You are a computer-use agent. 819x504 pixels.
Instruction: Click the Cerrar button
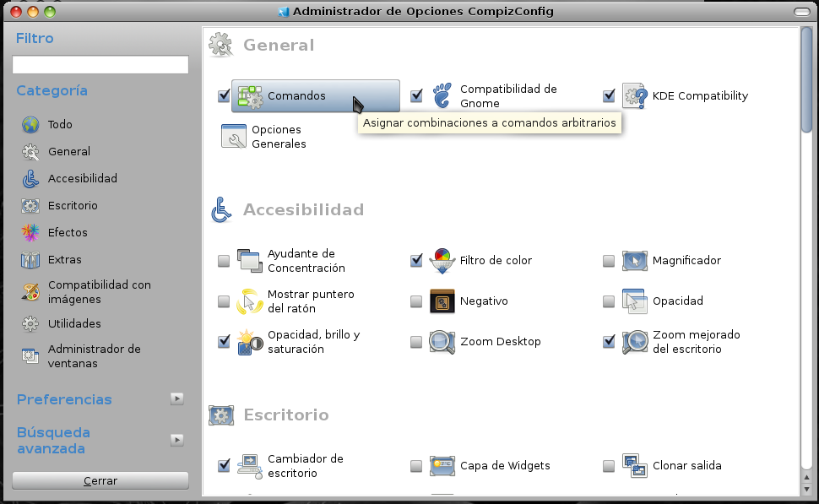100,481
